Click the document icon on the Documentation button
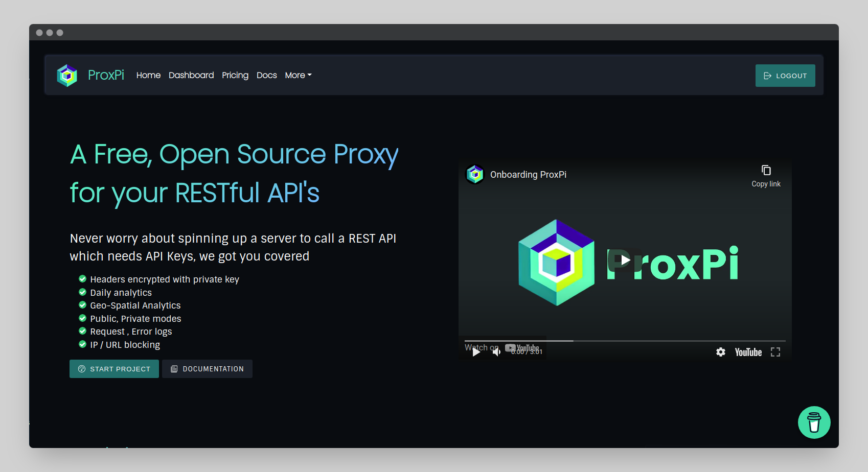 coord(174,368)
